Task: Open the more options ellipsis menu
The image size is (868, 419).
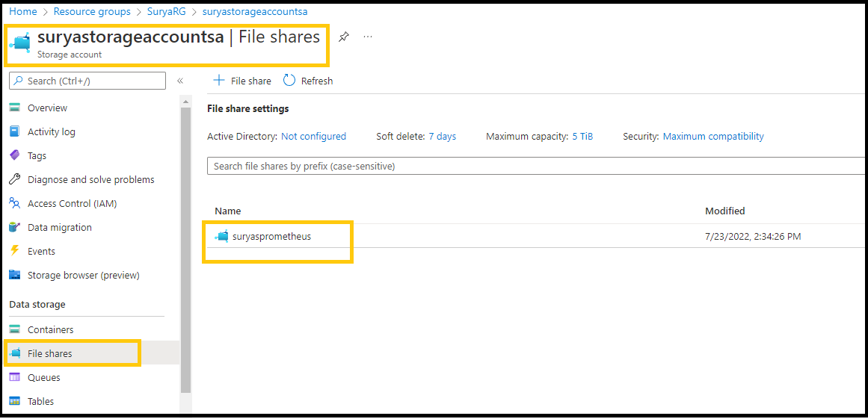Action: tap(368, 37)
